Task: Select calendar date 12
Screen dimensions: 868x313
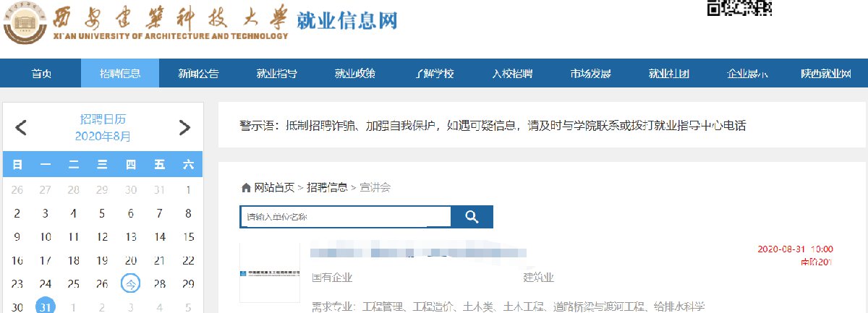Action: click(x=102, y=236)
